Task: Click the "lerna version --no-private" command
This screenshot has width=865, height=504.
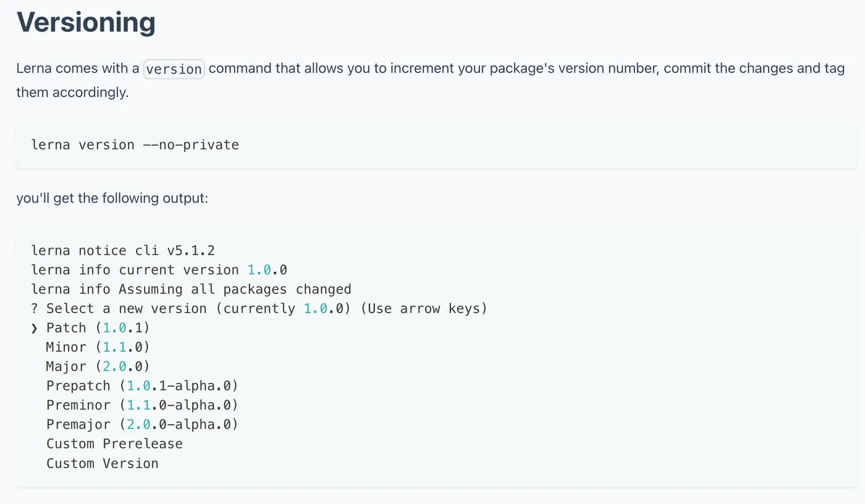Action: [135, 145]
